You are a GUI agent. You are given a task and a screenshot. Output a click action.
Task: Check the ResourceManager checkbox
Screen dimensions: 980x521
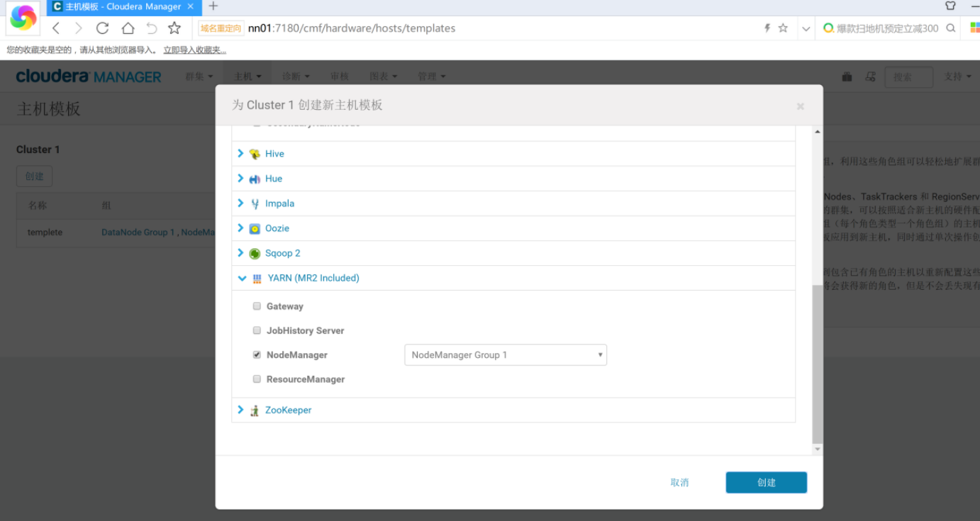coord(257,379)
